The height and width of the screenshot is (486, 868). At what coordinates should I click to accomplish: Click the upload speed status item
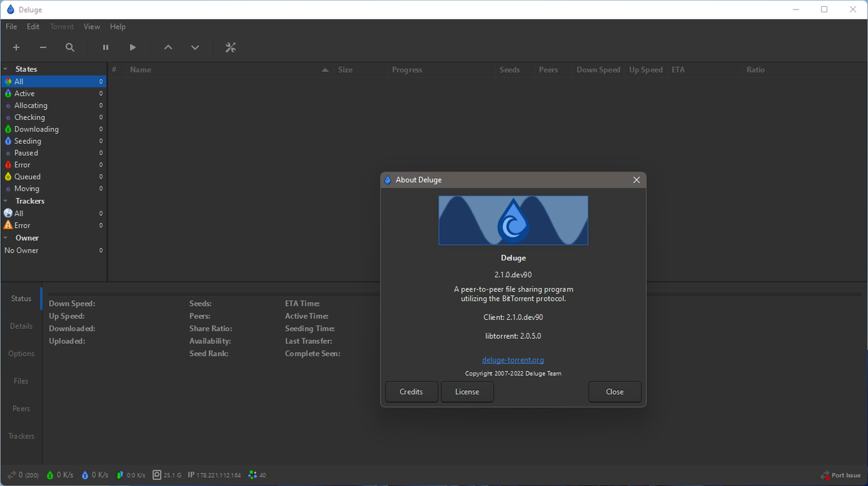95,475
